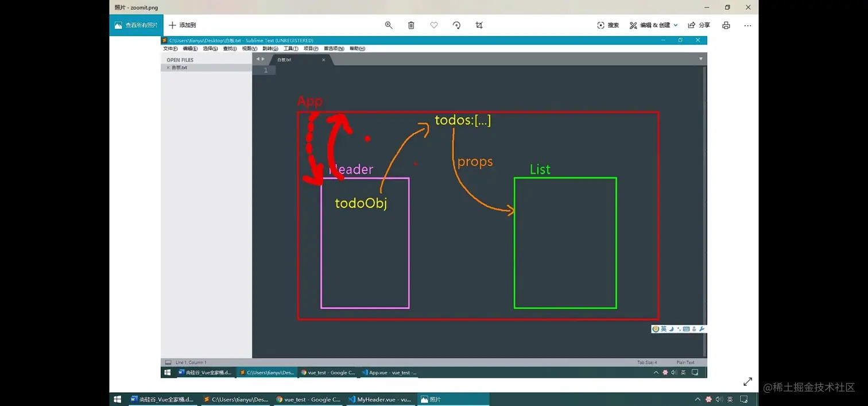
Task: Open 视图(V) menu in pictured Sublime Text
Action: click(250, 49)
